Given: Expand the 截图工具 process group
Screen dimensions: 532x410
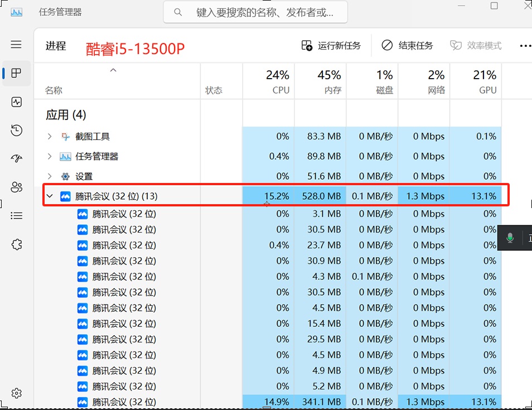Looking at the screenshot, I should tap(50, 137).
